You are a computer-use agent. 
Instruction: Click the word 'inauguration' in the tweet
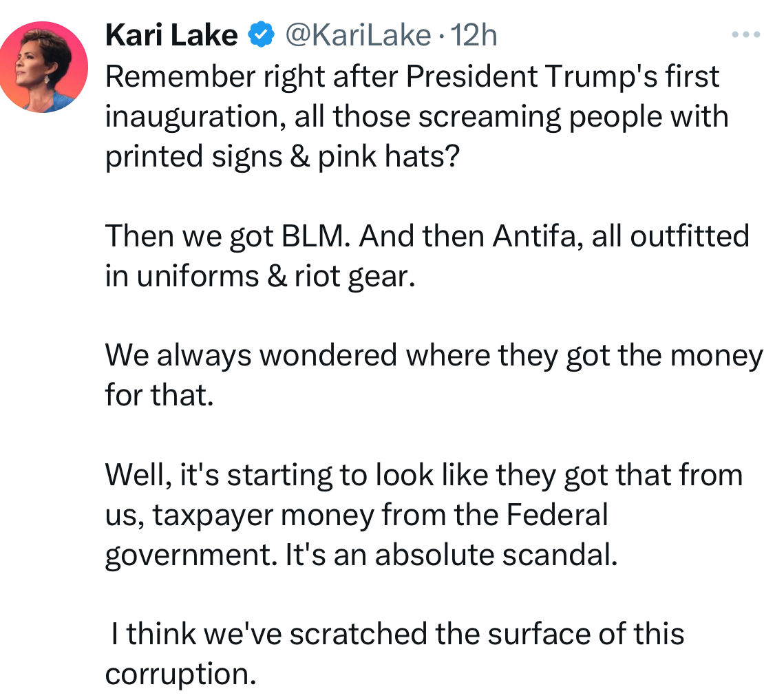195,117
